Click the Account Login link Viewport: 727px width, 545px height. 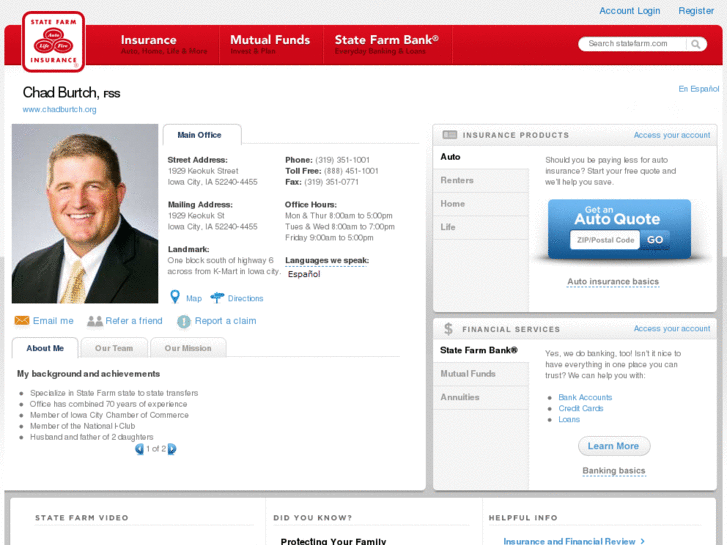click(x=630, y=11)
